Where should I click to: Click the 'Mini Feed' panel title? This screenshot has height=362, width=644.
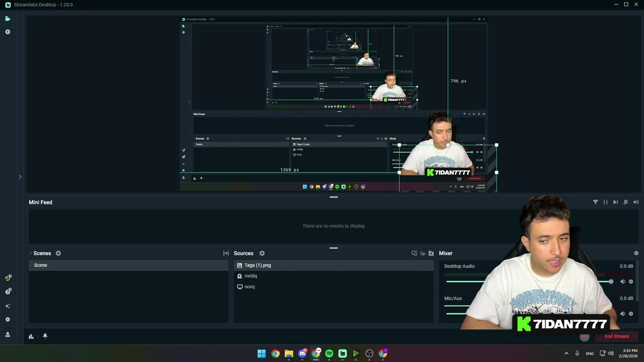pyautogui.click(x=40, y=202)
